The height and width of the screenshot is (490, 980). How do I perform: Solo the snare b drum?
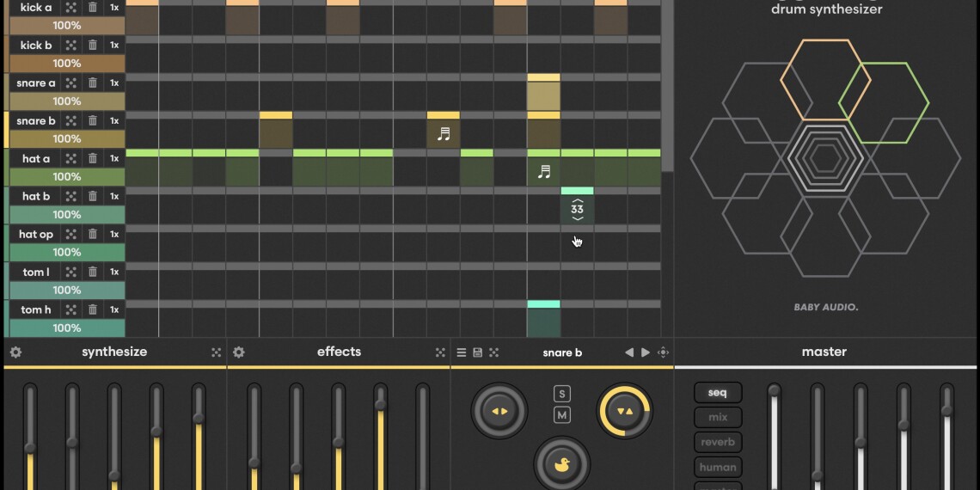tap(562, 394)
